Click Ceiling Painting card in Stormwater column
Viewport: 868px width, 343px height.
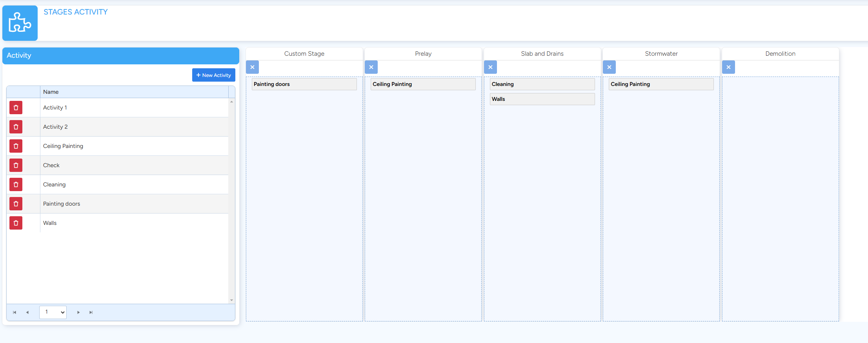(x=661, y=84)
